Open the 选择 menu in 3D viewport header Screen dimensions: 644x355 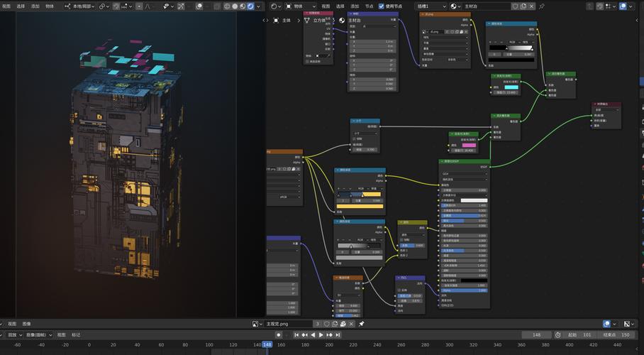click(21, 6)
